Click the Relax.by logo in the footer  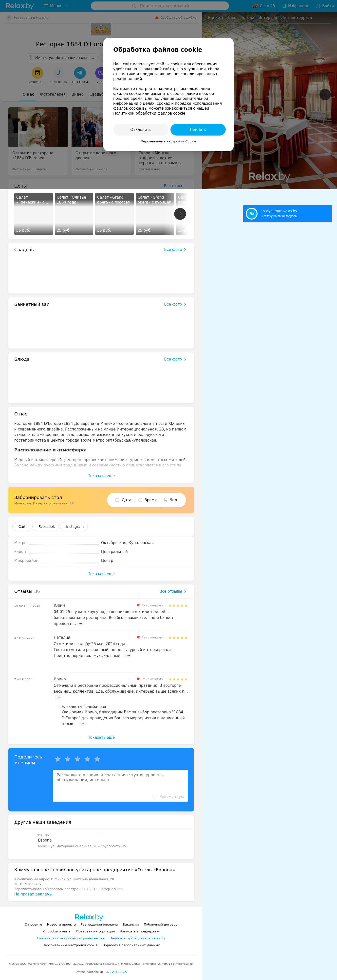click(x=89, y=917)
